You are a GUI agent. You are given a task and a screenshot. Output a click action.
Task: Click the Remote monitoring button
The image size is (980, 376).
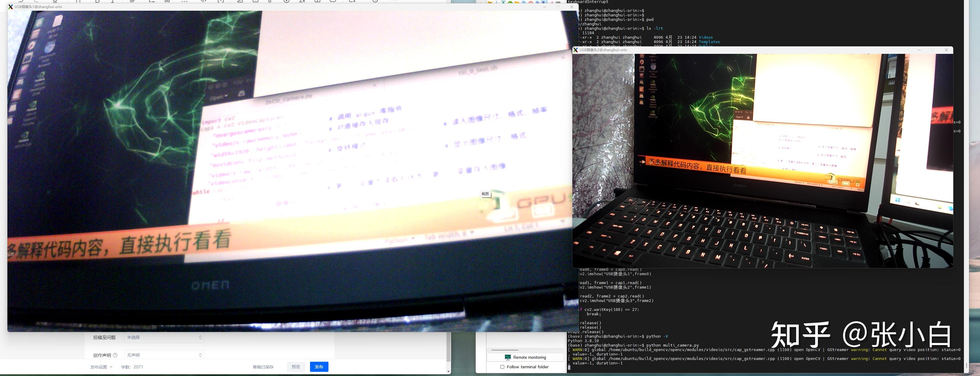[x=525, y=357]
